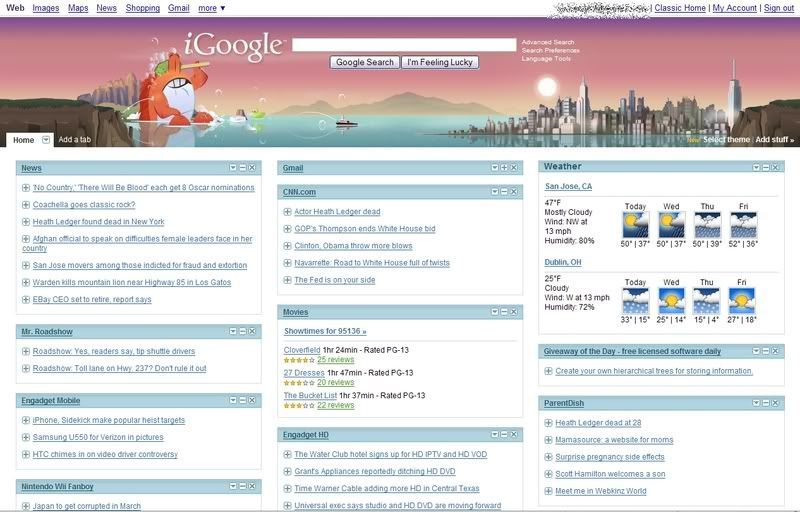Expand 'Grant's Appliances reportedly ditching HD DVD' item

pyautogui.click(x=287, y=471)
